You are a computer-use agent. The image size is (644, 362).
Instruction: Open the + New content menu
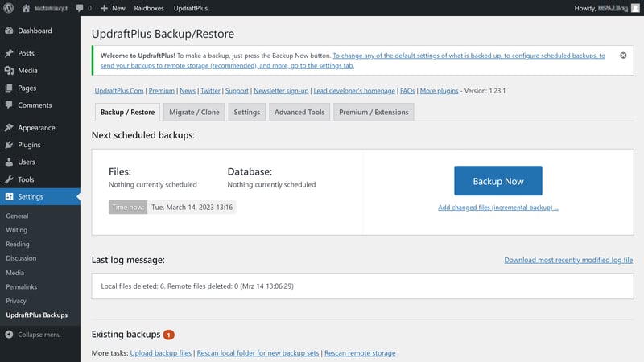point(113,8)
